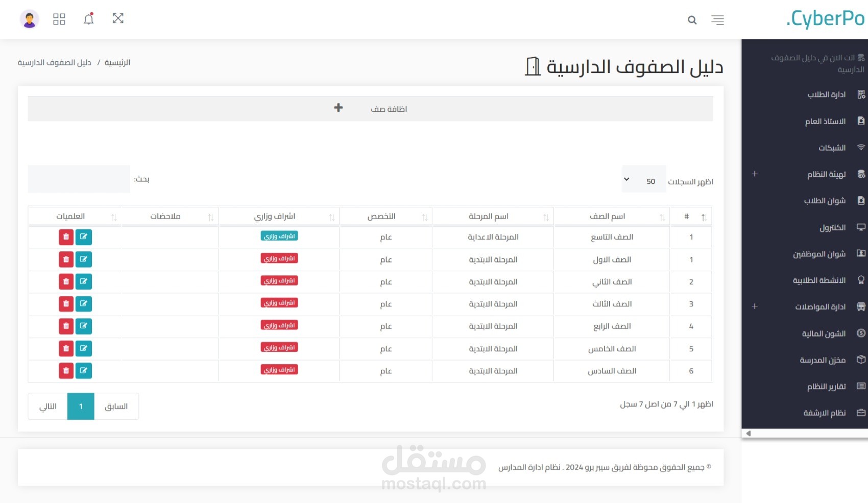
Task: Open الاستاذ العام in the sidebar
Action: 825,121
